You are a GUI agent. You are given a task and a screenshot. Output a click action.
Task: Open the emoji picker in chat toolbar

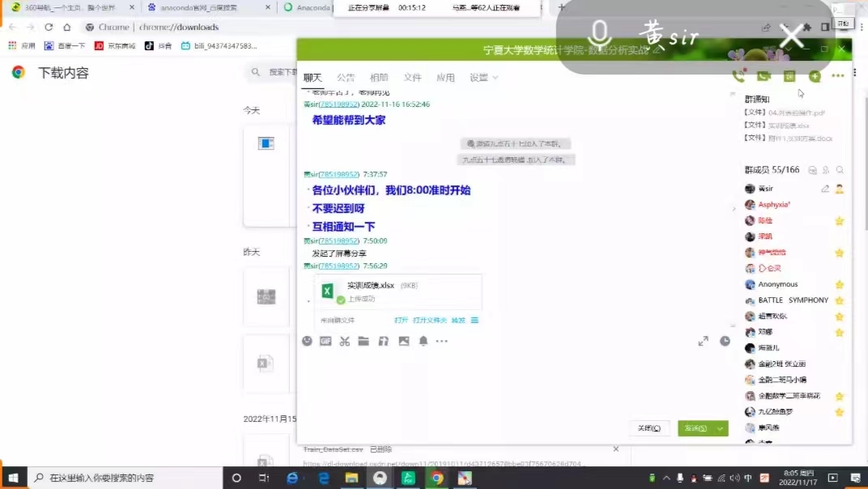pyautogui.click(x=307, y=342)
